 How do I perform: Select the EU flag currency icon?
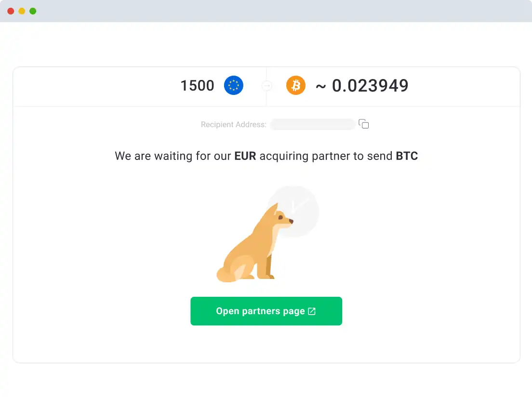click(x=234, y=85)
